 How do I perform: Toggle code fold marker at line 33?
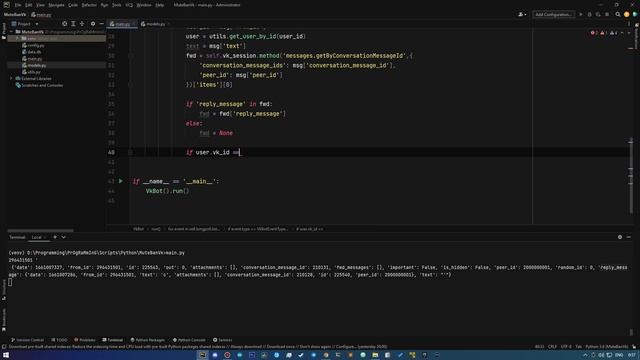click(130, 85)
